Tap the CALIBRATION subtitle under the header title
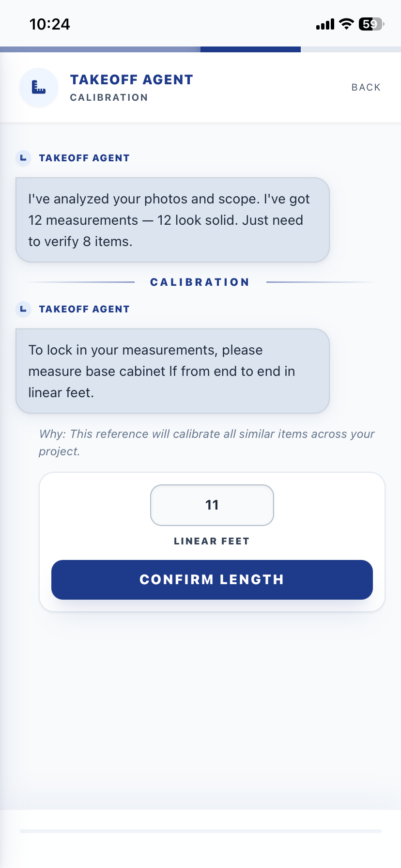 [109, 98]
